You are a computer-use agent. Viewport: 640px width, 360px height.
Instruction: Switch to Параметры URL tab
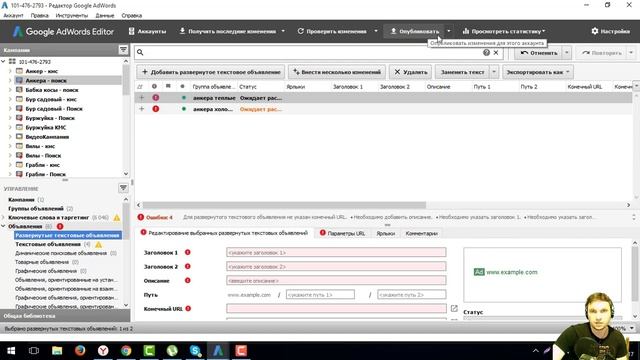pos(343,233)
